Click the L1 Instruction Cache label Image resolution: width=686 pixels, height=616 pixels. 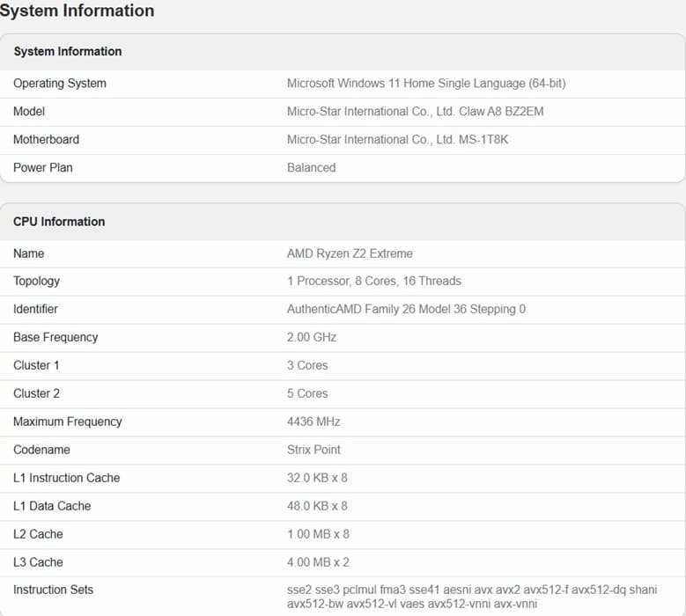67,478
